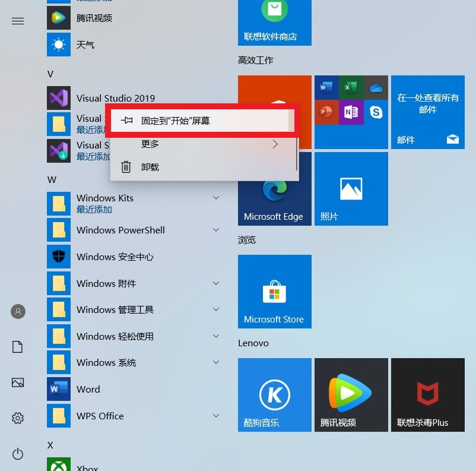
Task: Expand the Windows Kits folder
Action: click(216, 198)
